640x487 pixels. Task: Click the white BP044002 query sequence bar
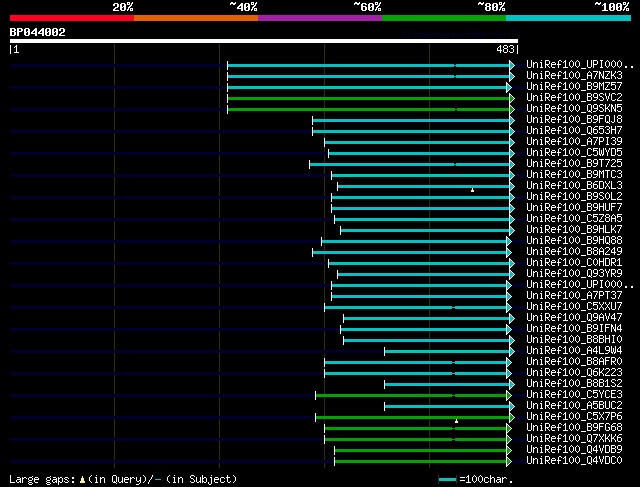point(264,41)
